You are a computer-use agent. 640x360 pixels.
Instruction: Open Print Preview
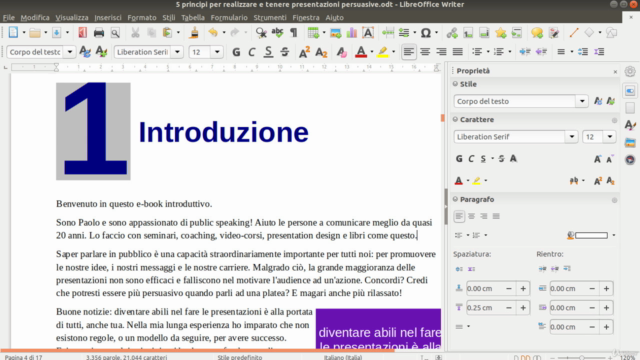click(x=115, y=33)
